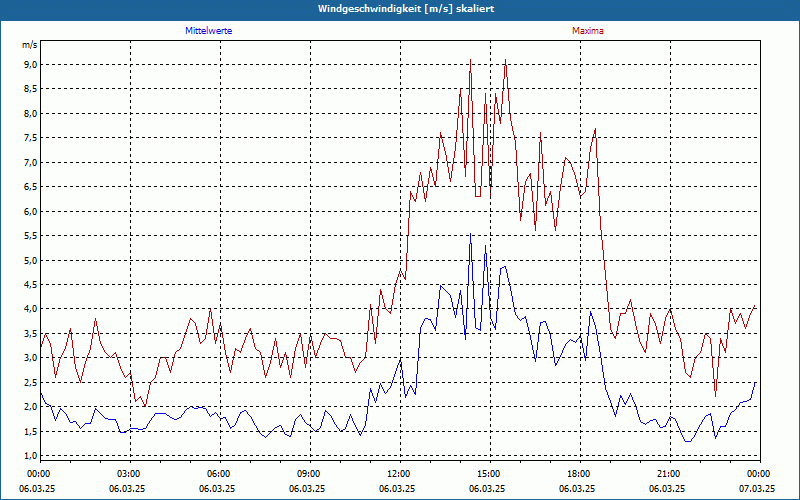
Task: Select the red Maxima legend label
Action: [x=588, y=31]
